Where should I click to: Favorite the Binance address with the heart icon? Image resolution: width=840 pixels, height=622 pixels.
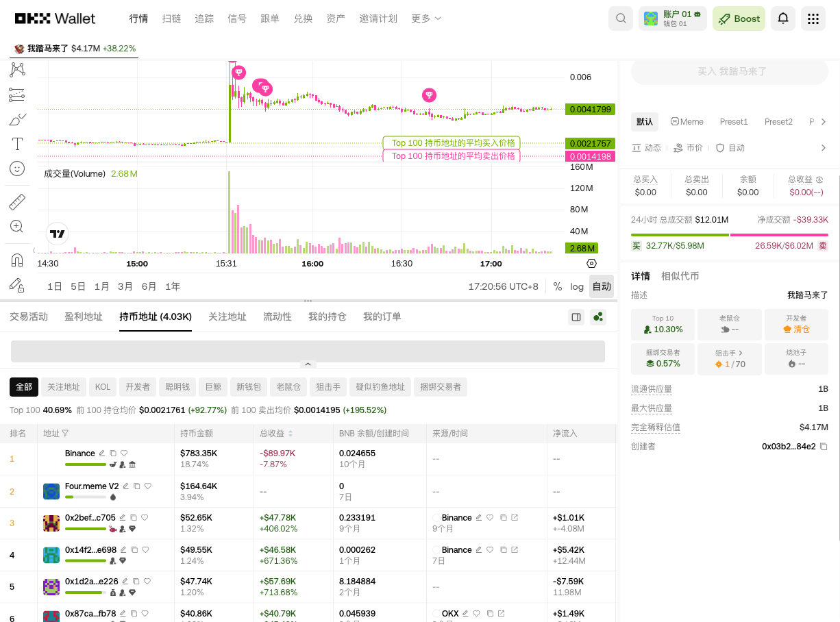pyautogui.click(x=125, y=453)
